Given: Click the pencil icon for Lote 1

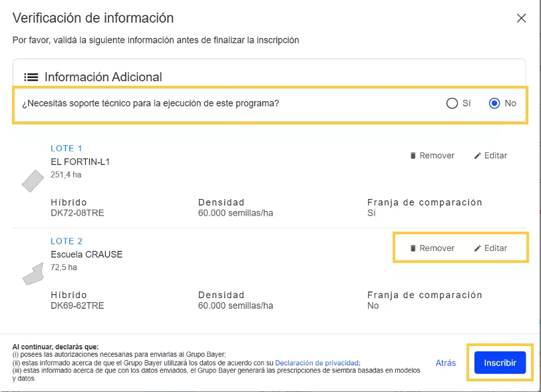Looking at the screenshot, I should (477, 156).
